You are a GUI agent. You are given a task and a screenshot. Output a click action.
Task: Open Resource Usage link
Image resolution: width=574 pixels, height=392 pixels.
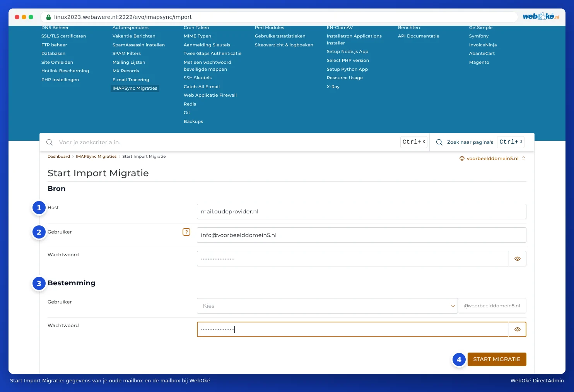pos(345,78)
